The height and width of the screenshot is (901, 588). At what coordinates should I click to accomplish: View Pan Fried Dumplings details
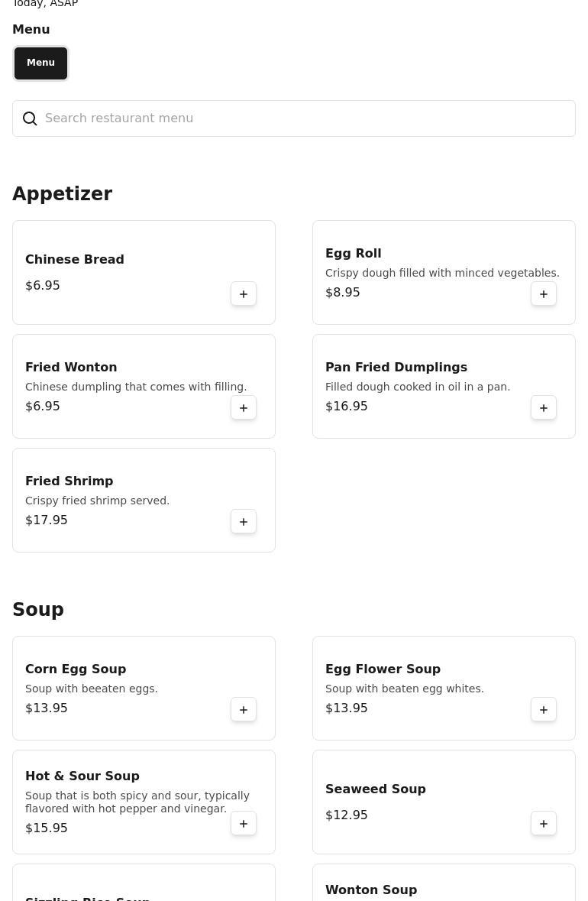click(x=396, y=368)
